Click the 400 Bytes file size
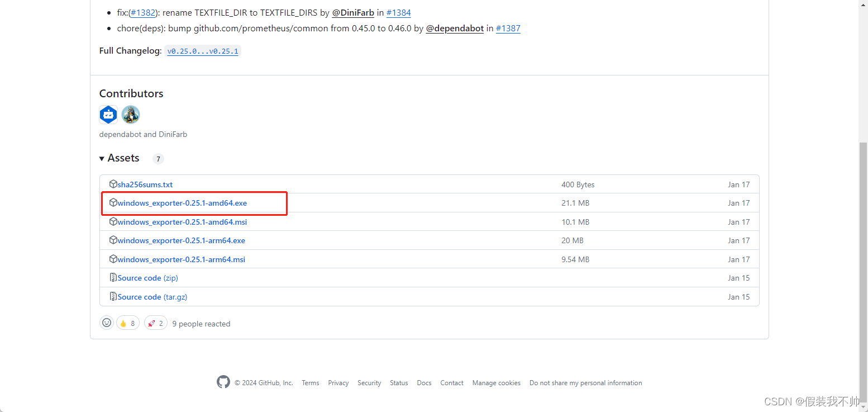The image size is (868, 412). point(578,184)
